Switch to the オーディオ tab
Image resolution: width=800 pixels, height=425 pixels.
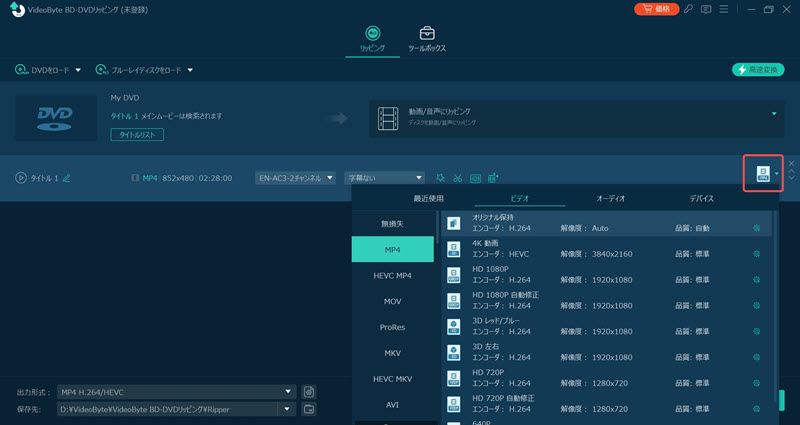click(x=610, y=198)
